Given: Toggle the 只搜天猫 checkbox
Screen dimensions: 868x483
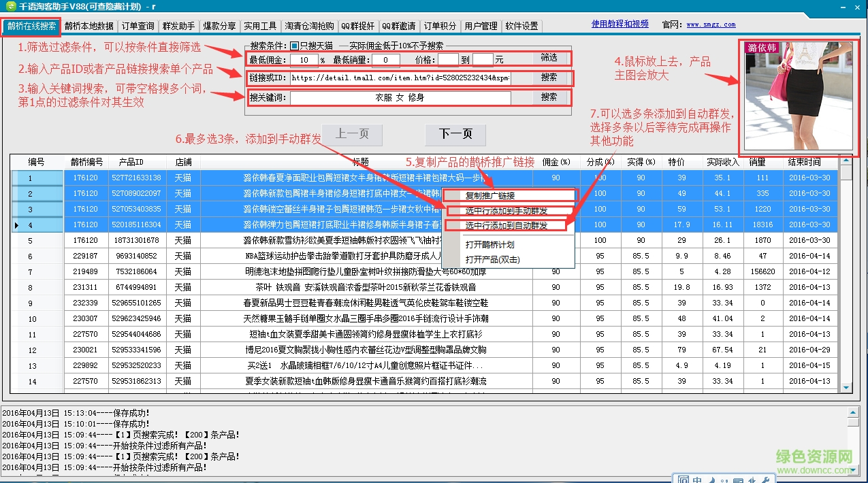Looking at the screenshot, I should coord(294,46).
